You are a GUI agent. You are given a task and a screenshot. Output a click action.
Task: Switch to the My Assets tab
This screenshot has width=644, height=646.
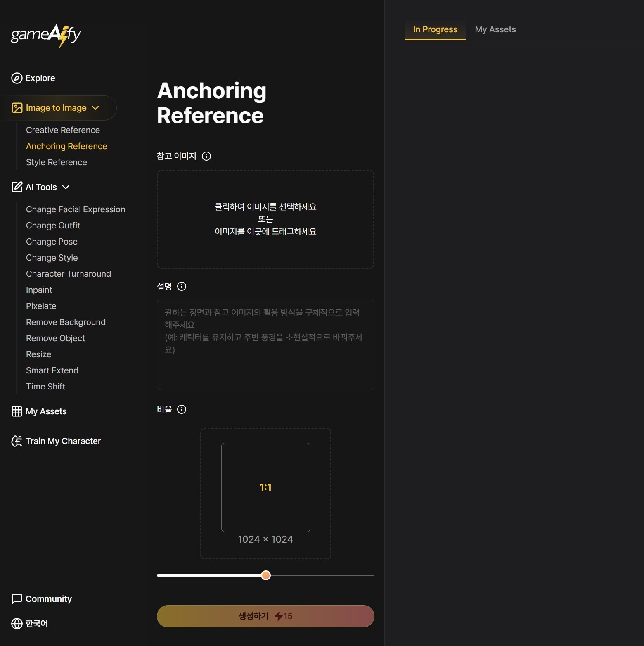[495, 29]
